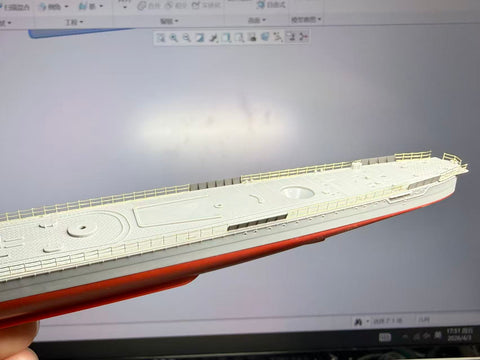The height and width of the screenshot is (360, 480).
Task: Open the 倒角 chamfer dropdown menu
Action: click(54, 7)
